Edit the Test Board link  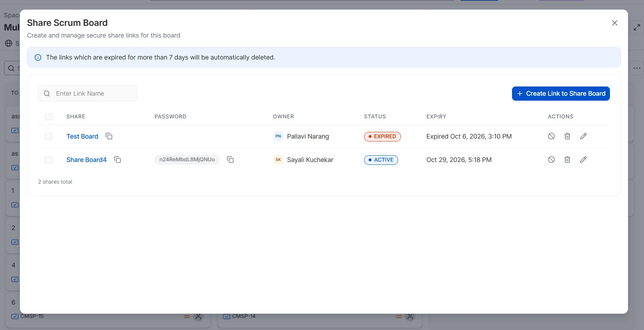point(583,136)
